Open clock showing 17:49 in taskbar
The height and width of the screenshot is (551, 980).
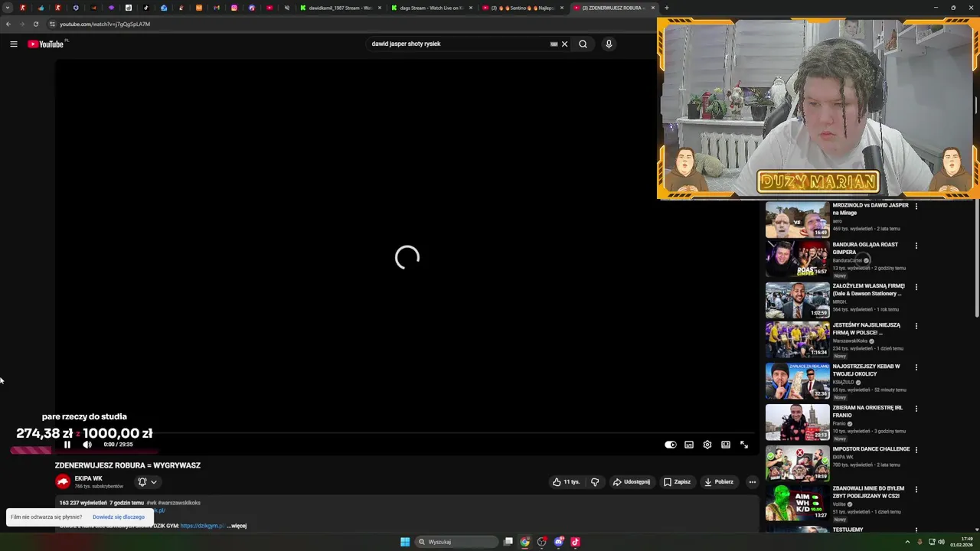(962, 542)
